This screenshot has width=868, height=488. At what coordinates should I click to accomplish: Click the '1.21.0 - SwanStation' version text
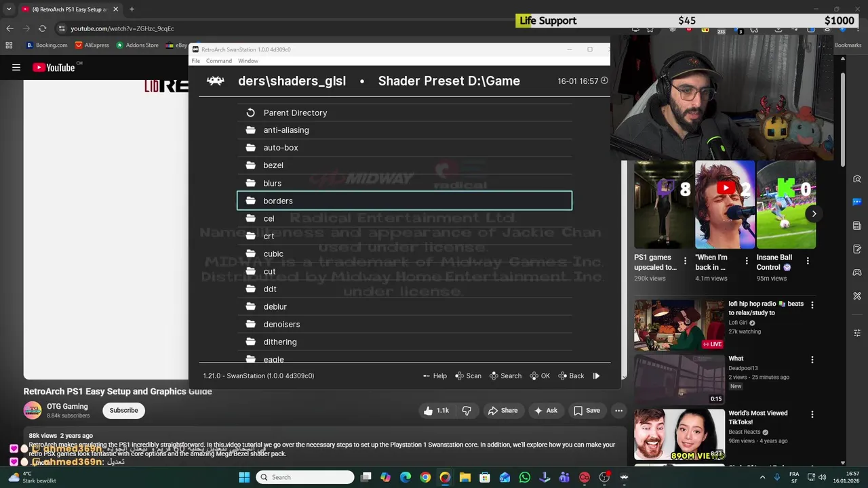258,375
